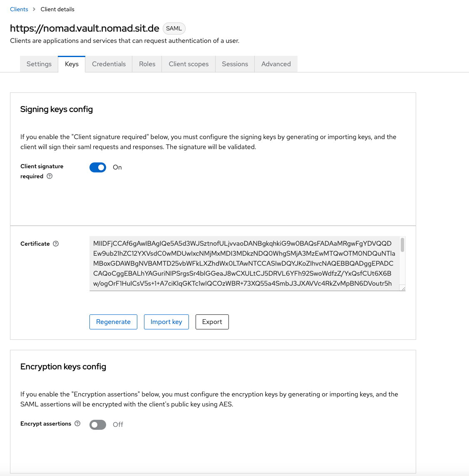Click textarea resize handle on certificate box
Screen dimensions: 469x476
[403, 288]
